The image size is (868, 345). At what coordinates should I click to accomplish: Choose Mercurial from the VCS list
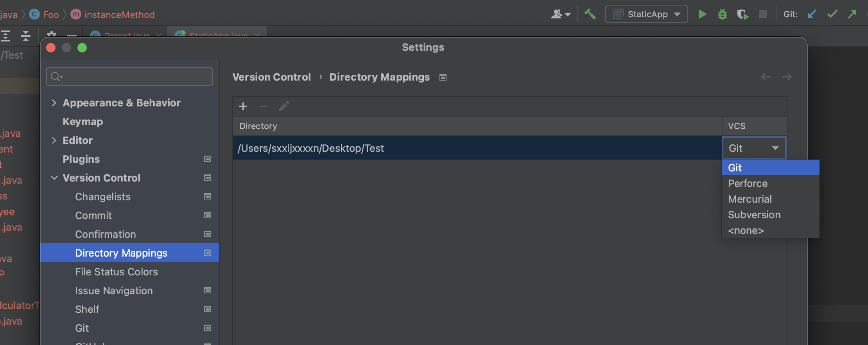[770, 199]
